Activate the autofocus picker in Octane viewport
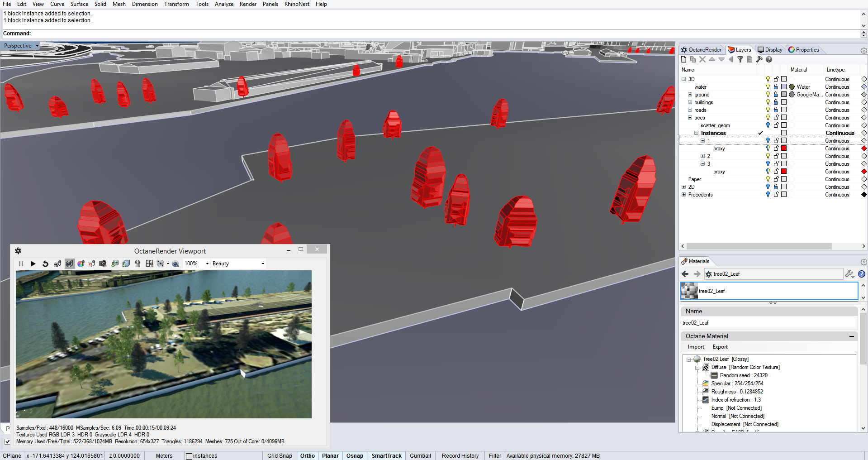 (57, 264)
